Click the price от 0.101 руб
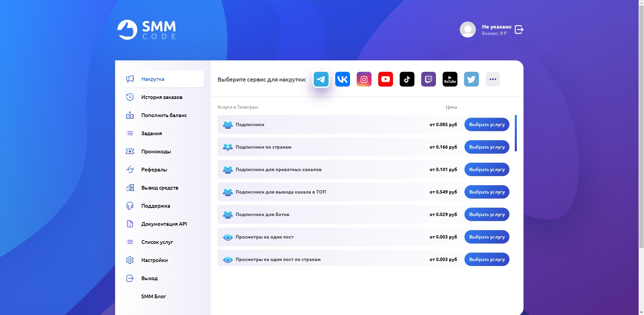Image resolution: width=644 pixels, height=315 pixels. pos(443,169)
